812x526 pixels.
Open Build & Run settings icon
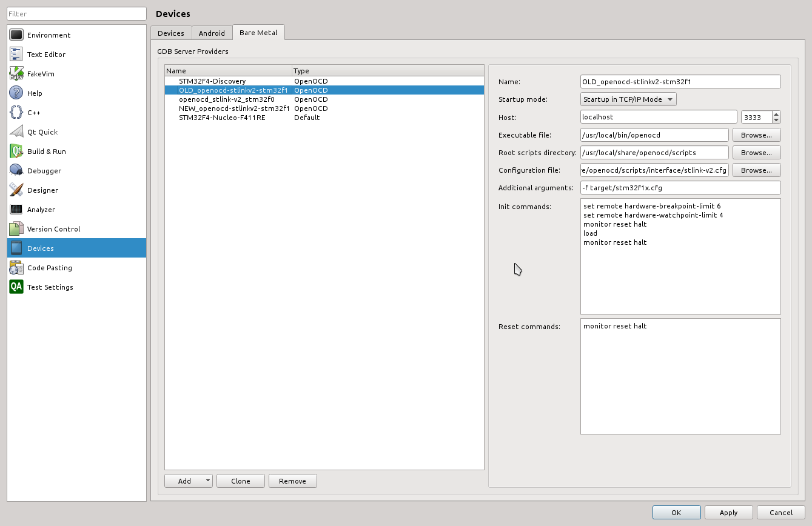16,151
